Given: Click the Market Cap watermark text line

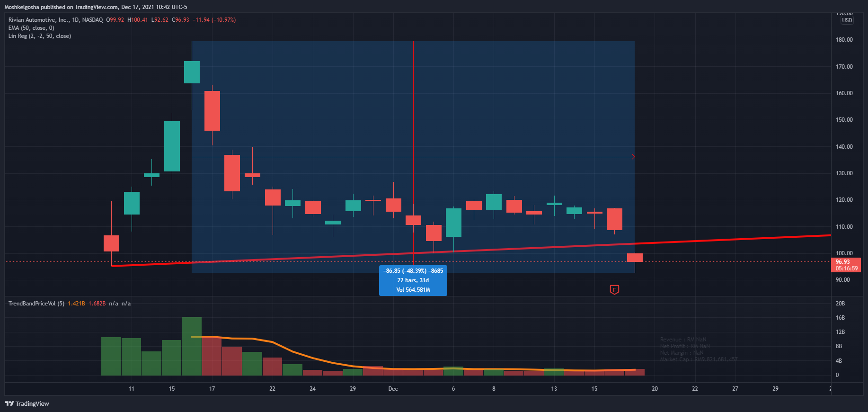Looking at the screenshot, I should tap(699, 359).
